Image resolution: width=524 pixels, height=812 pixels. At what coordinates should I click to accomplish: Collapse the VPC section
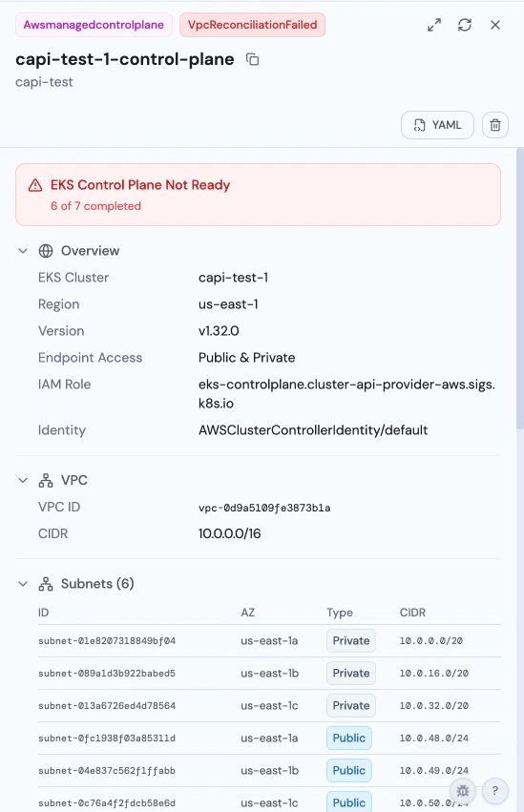pos(23,480)
